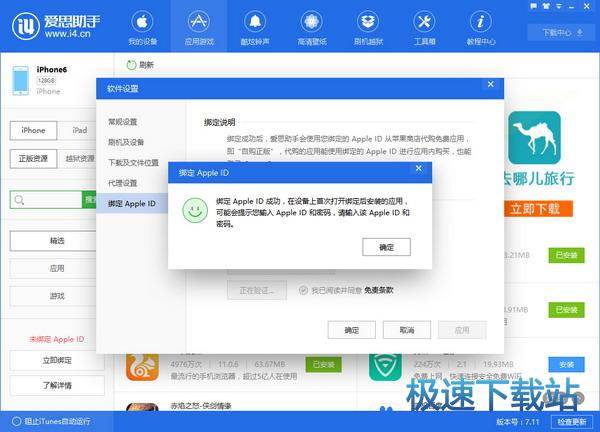Image resolution: width=600 pixels, height=432 pixels.
Task: Click the 立即绑定 button
Action: (x=57, y=360)
